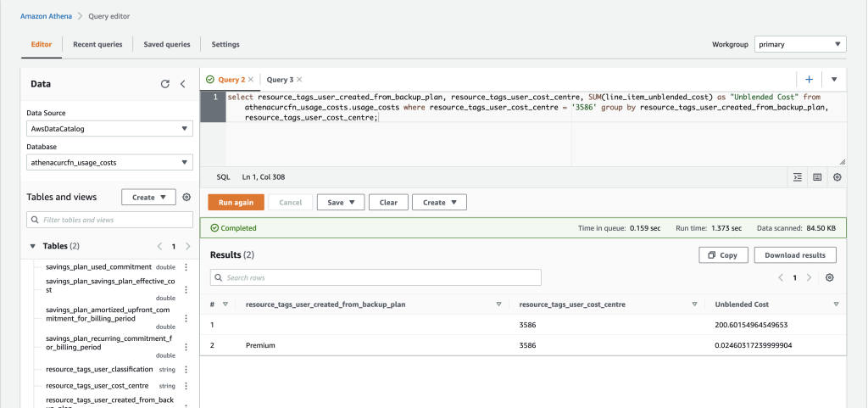
Task: Click the 3586 cell in row 1
Action: point(527,325)
